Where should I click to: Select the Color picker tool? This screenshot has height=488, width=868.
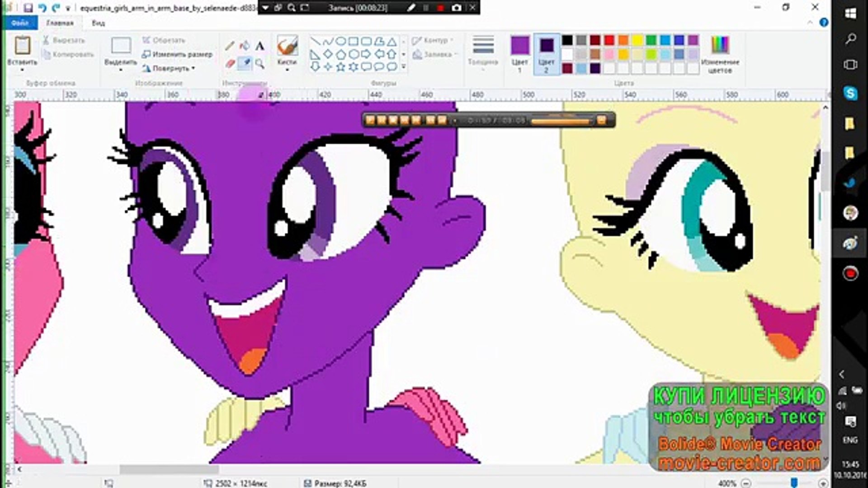(x=245, y=63)
